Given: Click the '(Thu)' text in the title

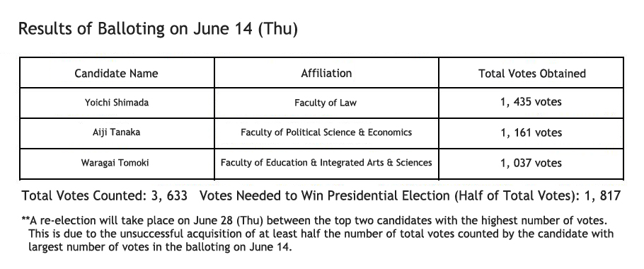Looking at the screenshot, I should (x=277, y=30).
